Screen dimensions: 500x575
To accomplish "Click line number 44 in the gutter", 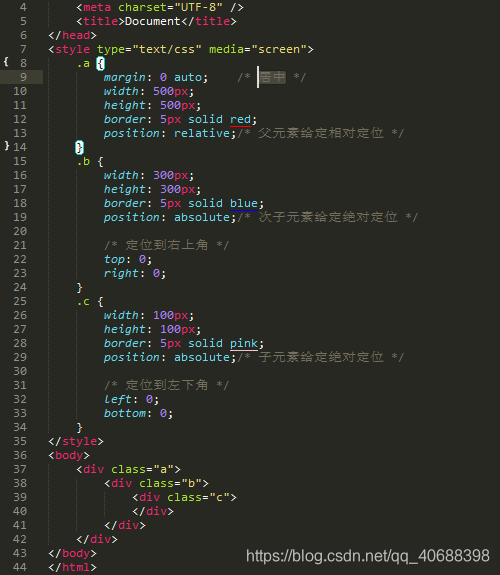I will click(x=20, y=567).
